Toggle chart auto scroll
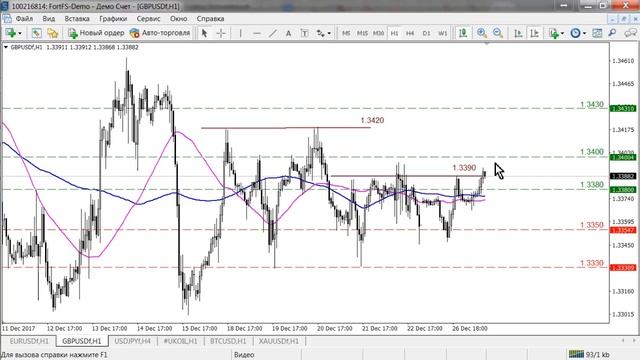The height and width of the screenshot is (360, 640). click(518, 33)
